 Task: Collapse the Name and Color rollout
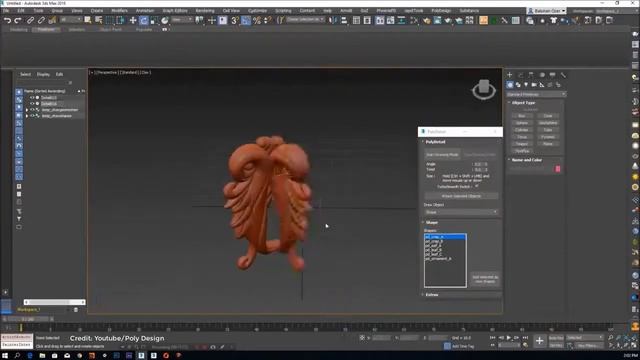coord(527,160)
